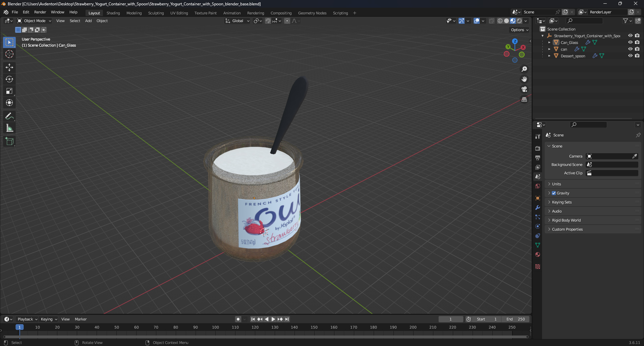Switch to Wireframe viewport shading
The width and height of the screenshot is (644, 346).
click(500, 21)
